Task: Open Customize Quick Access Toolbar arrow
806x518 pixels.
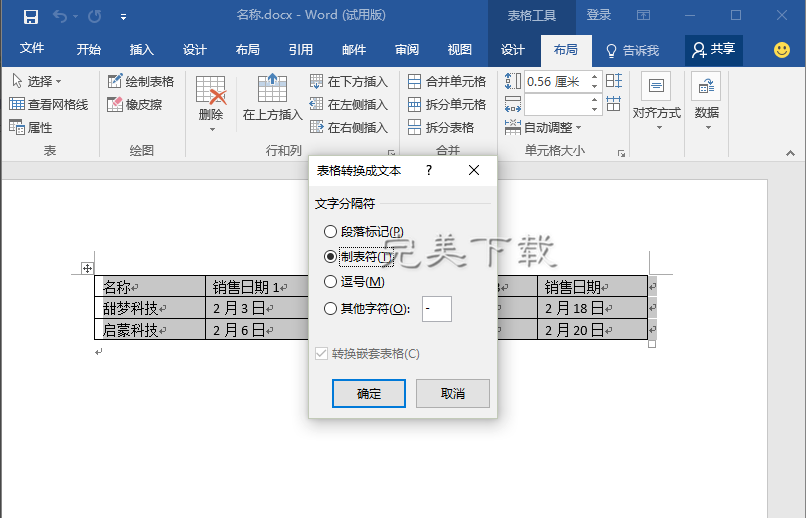Action: 123,17
